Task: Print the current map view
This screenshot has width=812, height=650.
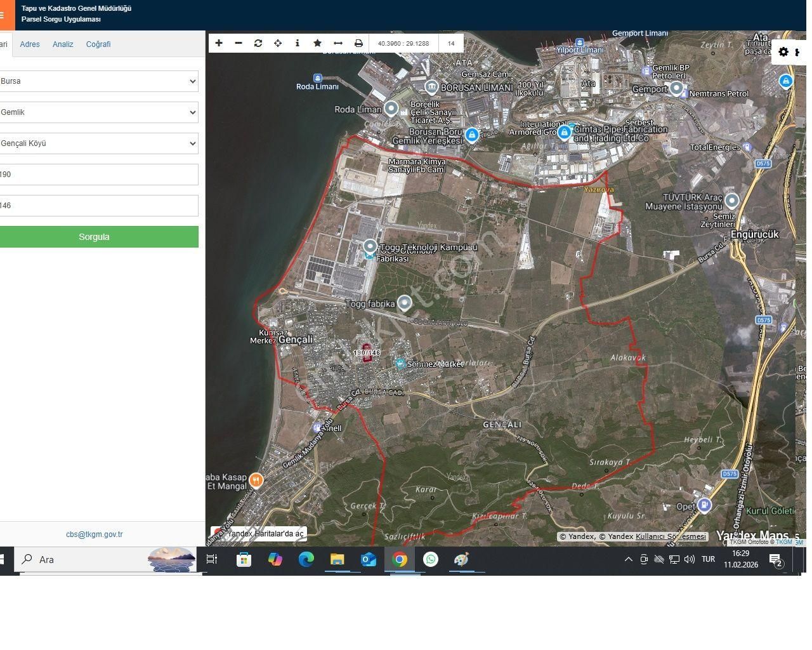Action: [x=358, y=43]
